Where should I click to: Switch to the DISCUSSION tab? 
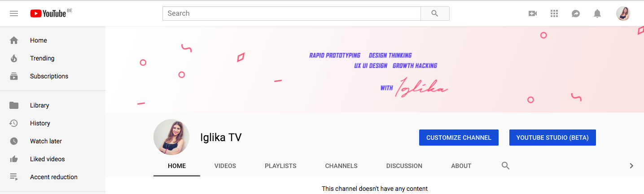[404, 166]
